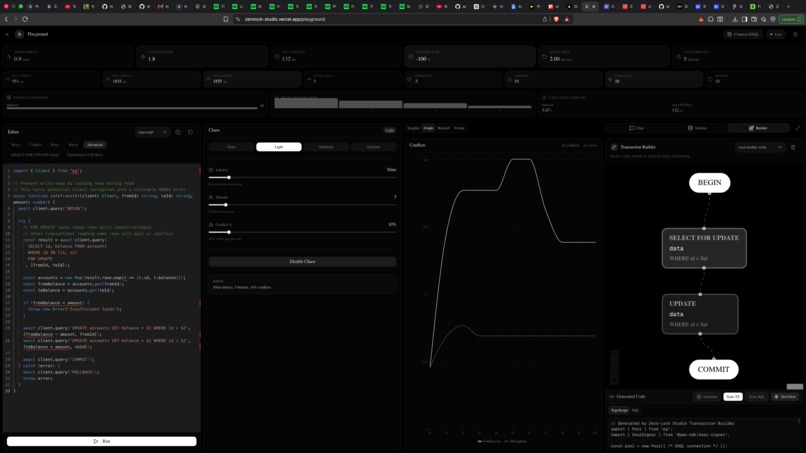Click the Test Flow button
Image resolution: width=806 pixels, height=453 pixels.
tap(785, 396)
